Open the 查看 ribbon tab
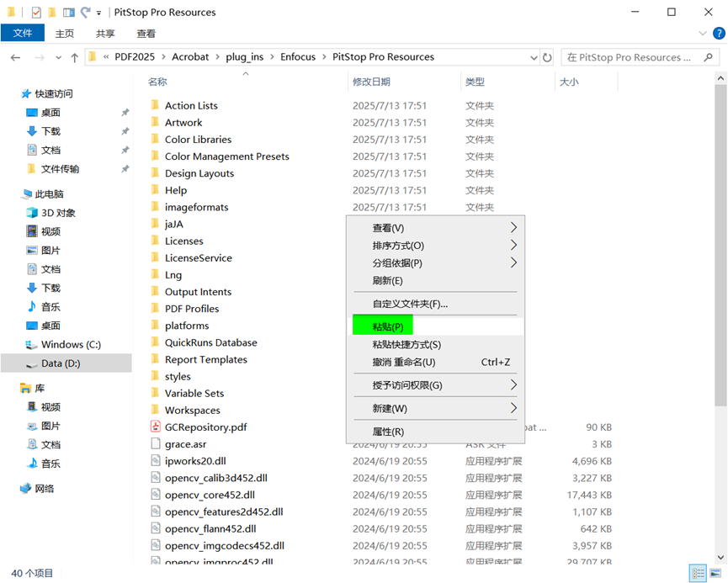Viewport: 728px width, 583px height. click(x=146, y=34)
